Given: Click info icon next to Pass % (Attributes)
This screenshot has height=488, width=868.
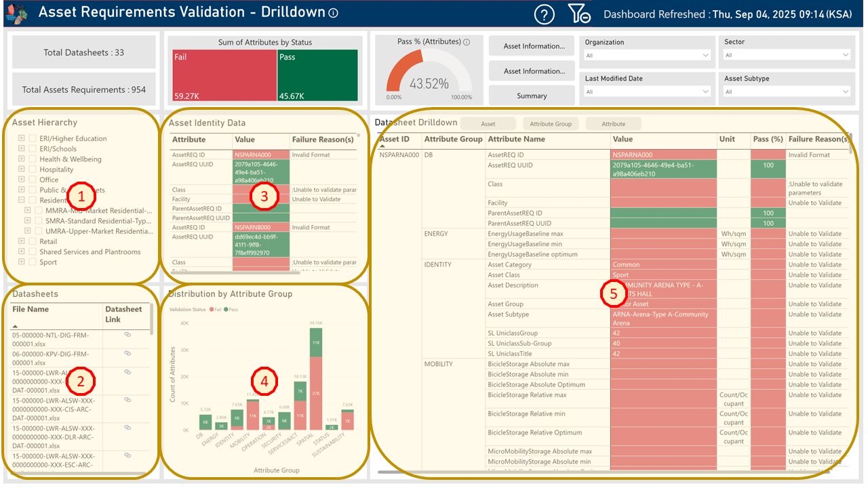Looking at the screenshot, I should (467, 42).
